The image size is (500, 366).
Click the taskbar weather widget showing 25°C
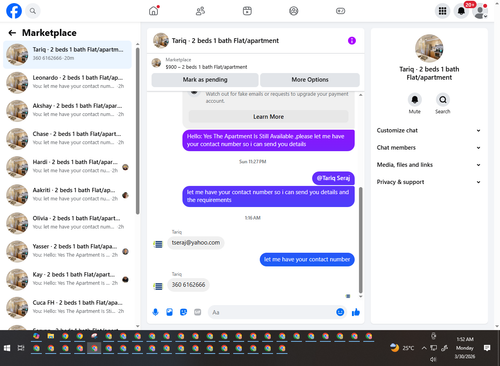402,348
